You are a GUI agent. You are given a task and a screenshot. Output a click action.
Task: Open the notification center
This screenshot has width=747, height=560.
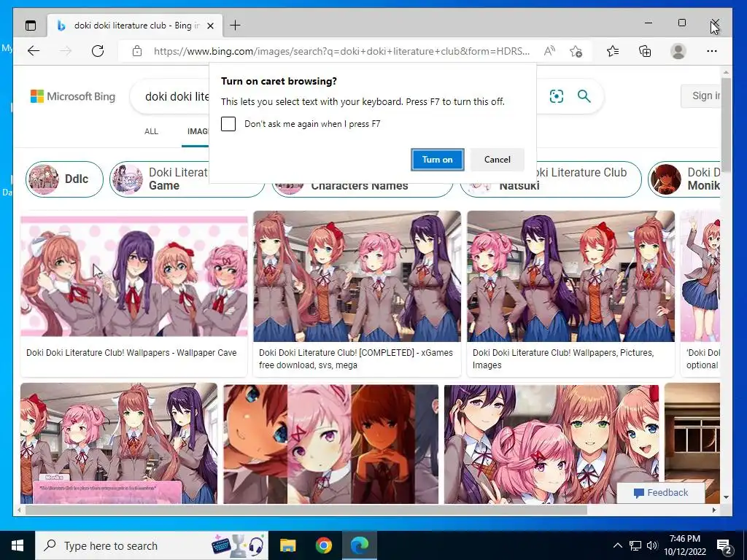point(724,546)
